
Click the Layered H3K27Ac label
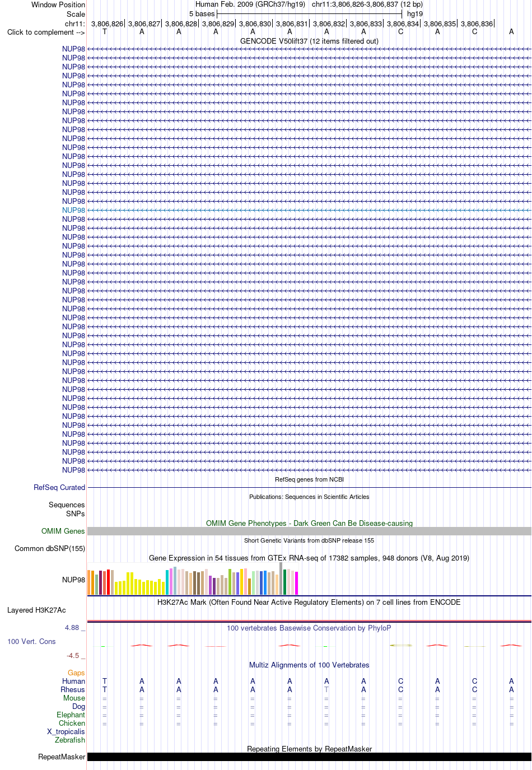pyautogui.click(x=36, y=610)
